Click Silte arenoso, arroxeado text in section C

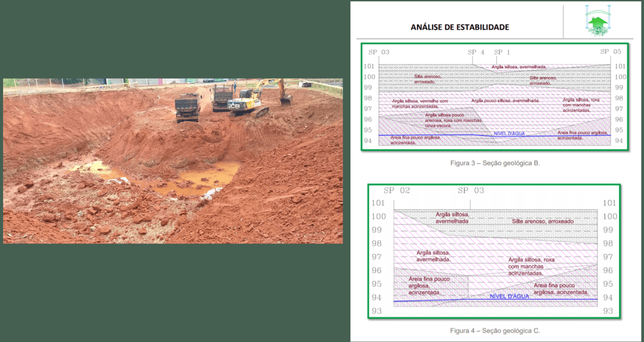click(x=541, y=221)
